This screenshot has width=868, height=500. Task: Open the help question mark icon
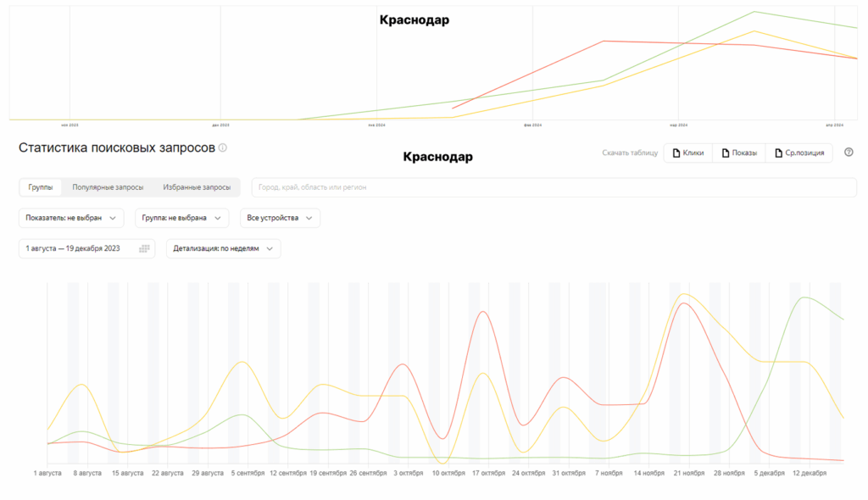click(x=849, y=153)
